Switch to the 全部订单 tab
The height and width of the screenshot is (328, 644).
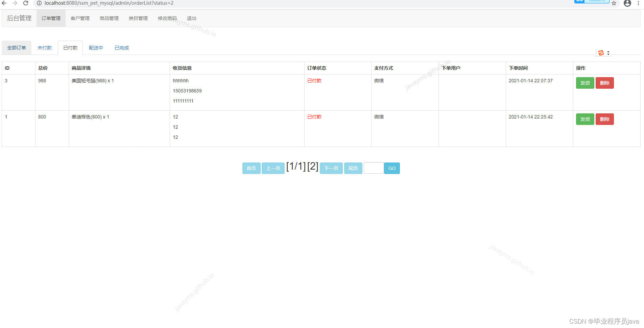pyautogui.click(x=17, y=48)
